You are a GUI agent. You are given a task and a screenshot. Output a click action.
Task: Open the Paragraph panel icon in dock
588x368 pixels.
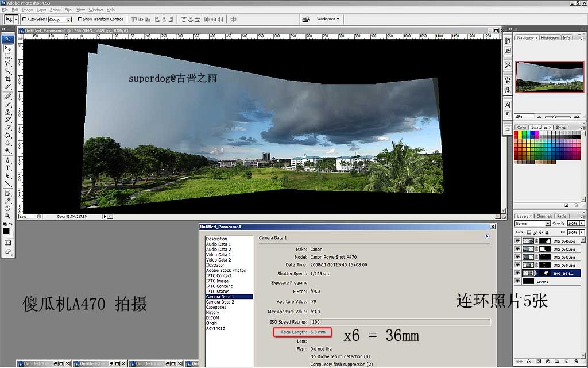pos(508,114)
